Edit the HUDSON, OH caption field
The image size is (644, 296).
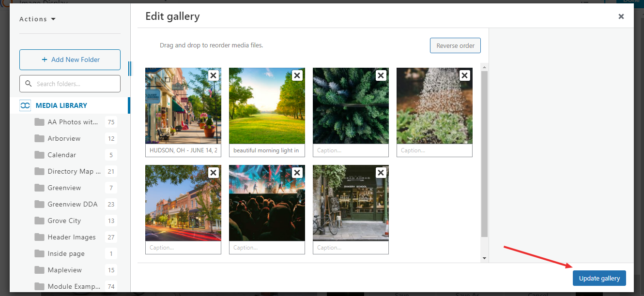[x=183, y=150]
